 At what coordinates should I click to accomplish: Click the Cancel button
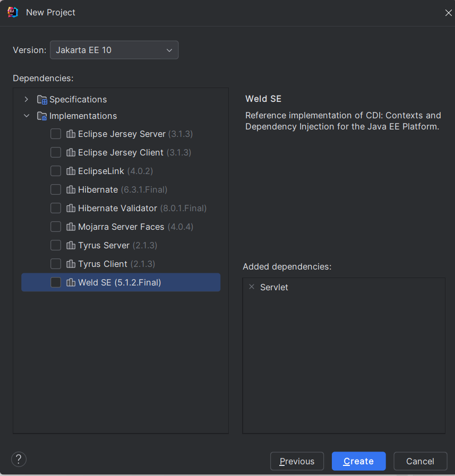[420, 461]
